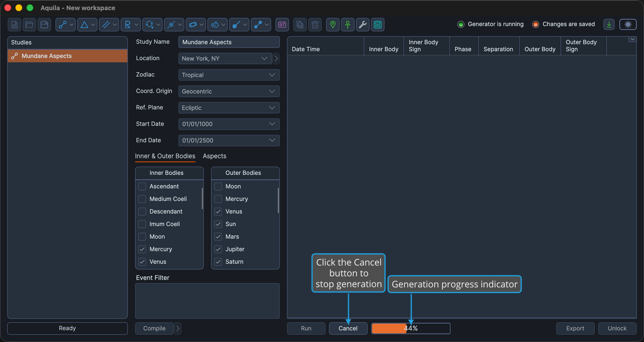Open the Coord. Origin Geocentric dropdown
The height and width of the screenshot is (342, 644).
[229, 91]
